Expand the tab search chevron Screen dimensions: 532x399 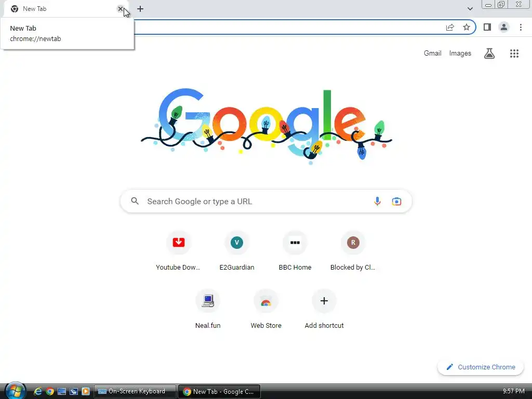click(470, 9)
